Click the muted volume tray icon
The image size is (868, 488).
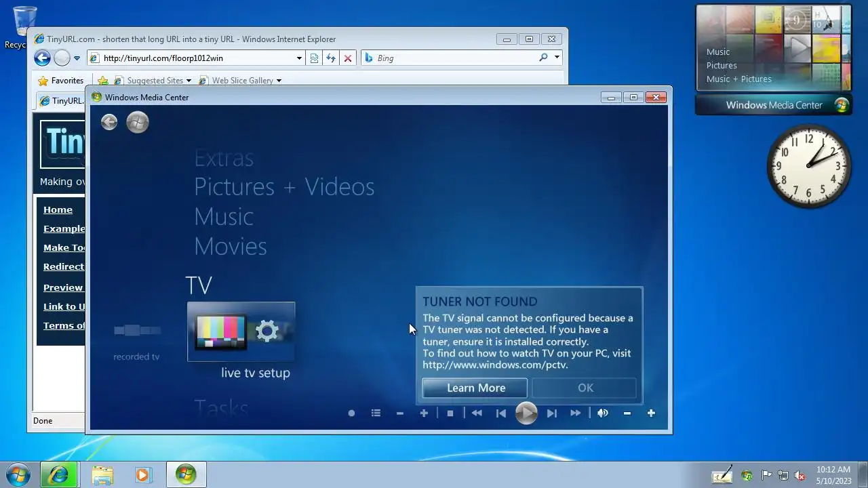[800, 475]
